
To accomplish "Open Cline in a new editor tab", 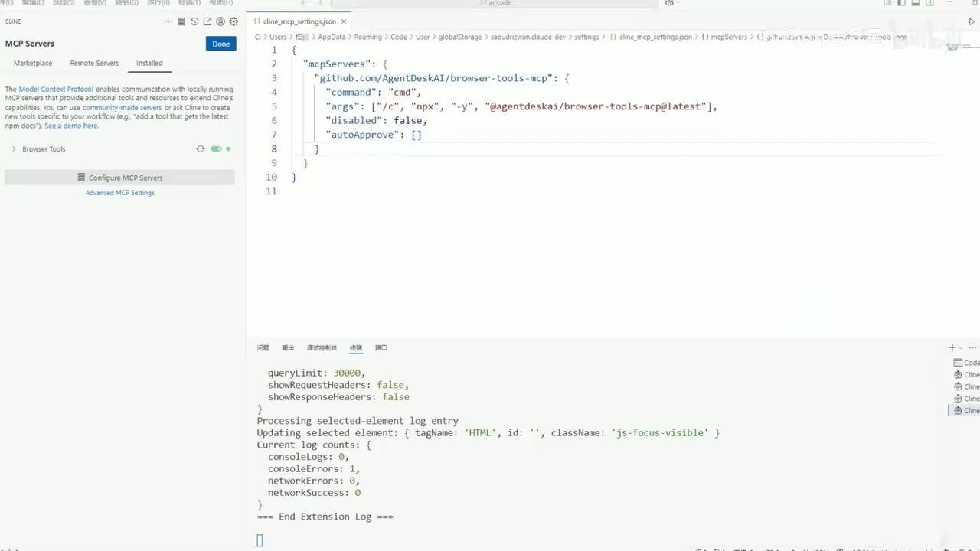I will [207, 21].
